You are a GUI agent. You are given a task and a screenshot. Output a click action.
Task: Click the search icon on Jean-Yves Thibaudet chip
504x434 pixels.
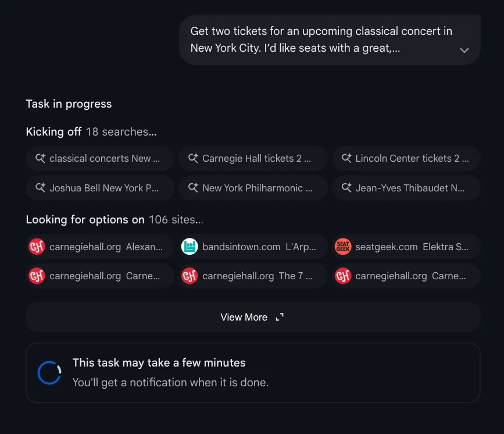coord(346,188)
